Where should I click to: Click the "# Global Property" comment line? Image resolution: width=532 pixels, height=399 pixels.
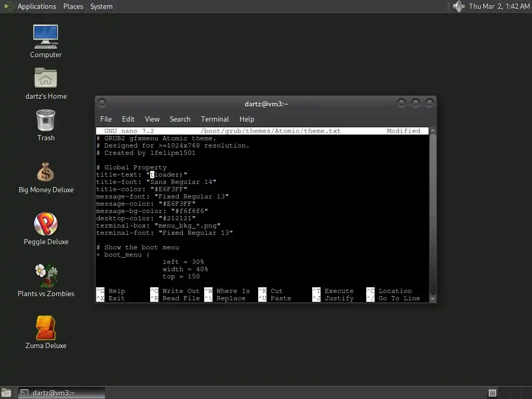pos(131,167)
